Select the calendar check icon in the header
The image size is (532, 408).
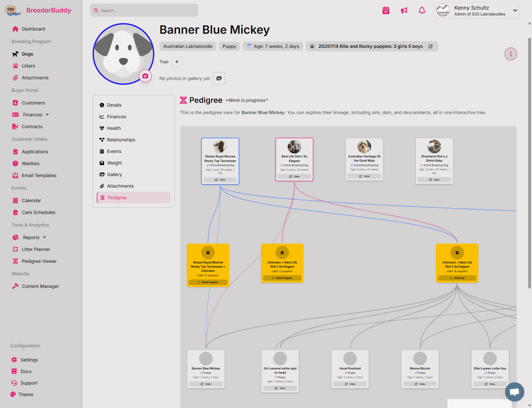point(386,10)
